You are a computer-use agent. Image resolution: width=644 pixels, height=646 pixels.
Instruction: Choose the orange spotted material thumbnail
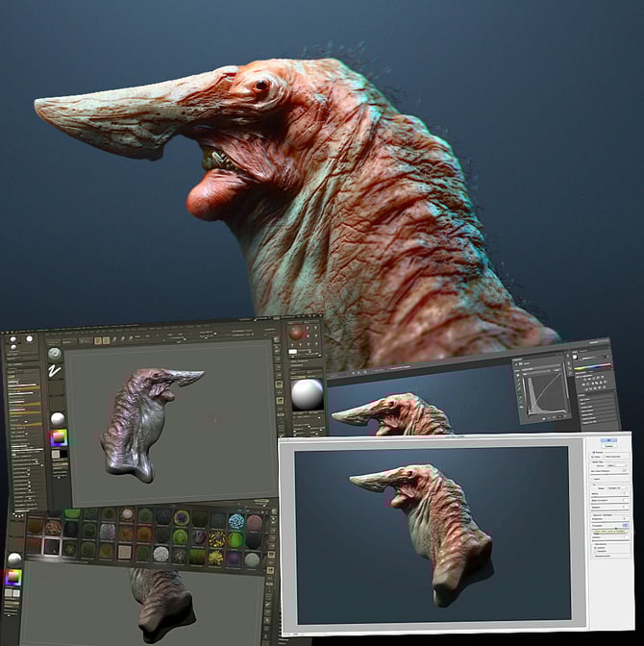click(53, 528)
